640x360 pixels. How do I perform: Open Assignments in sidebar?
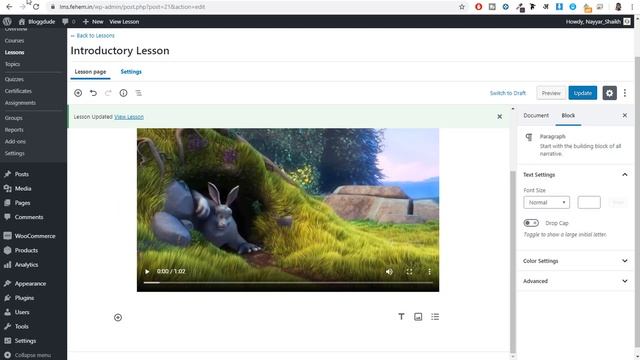click(x=20, y=103)
